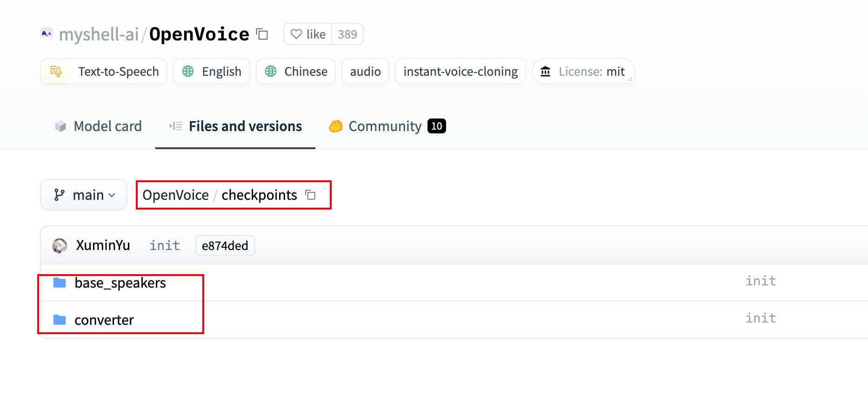The height and width of the screenshot is (395, 868).
Task: Click the heart like button
Action: [x=307, y=34]
